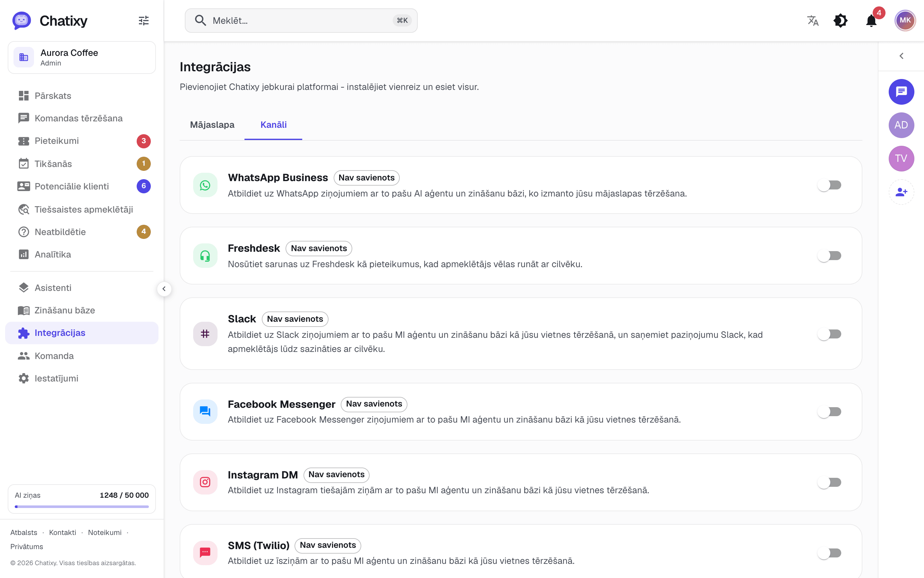Screen dimensions: 924x578
Task: Open sidebar settings sliders icon
Action: (x=143, y=21)
